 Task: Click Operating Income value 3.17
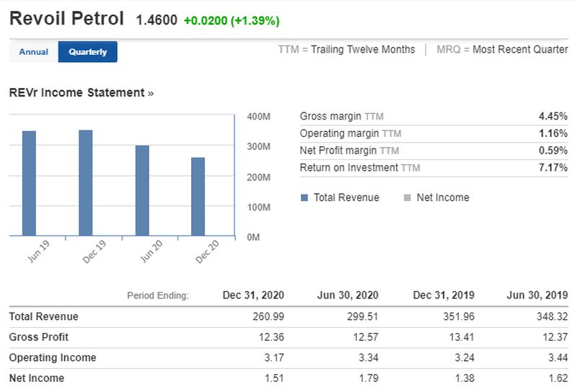tap(274, 358)
